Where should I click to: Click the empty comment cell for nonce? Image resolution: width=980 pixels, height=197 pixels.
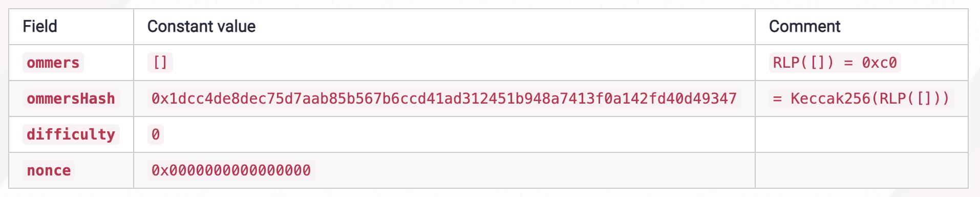(x=862, y=170)
